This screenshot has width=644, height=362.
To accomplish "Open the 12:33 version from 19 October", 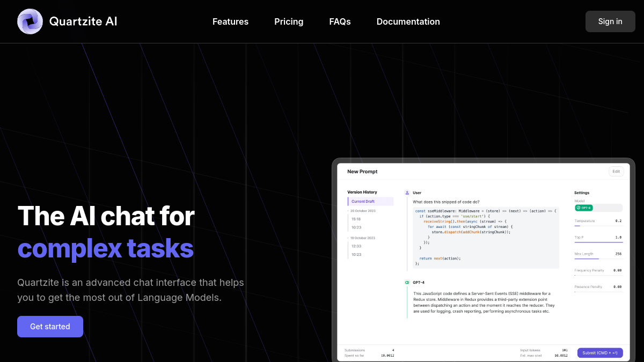I will click(x=356, y=246).
